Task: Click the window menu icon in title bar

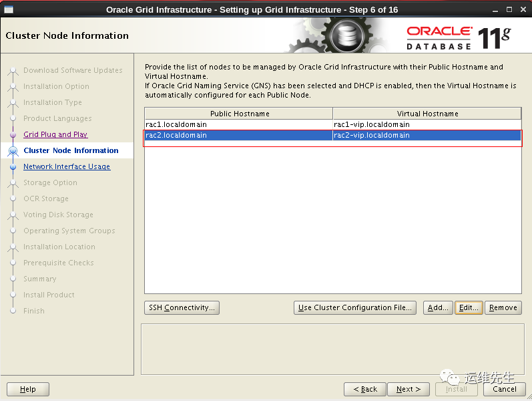Action: pos(9,9)
